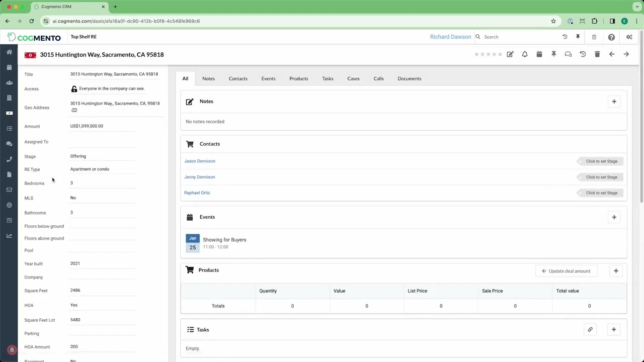Click the red notification bell at sidebar bottom
This screenshot has width=644, height=362.
(x=12, y=350)
